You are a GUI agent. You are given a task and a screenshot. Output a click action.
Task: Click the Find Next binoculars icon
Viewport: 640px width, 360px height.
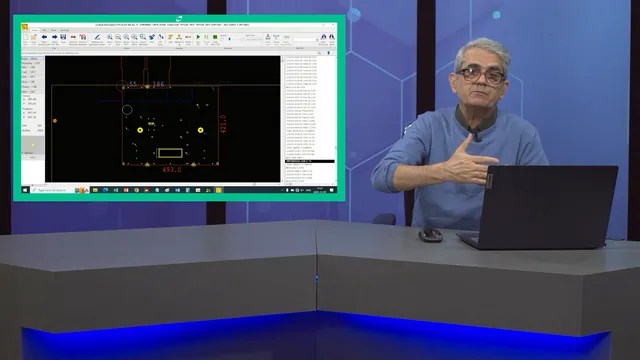pyautogui.click(x=332, y=36)
